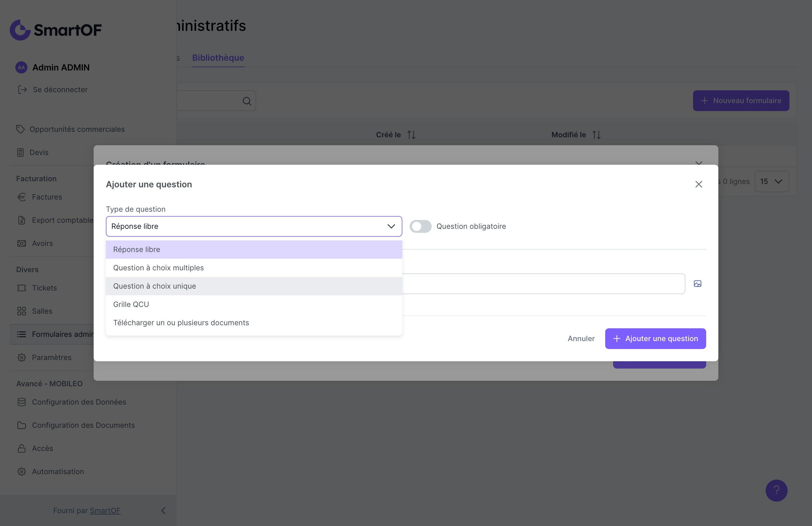
Task: Click the SmartOF logo icon
Action: tap(20, 30)
